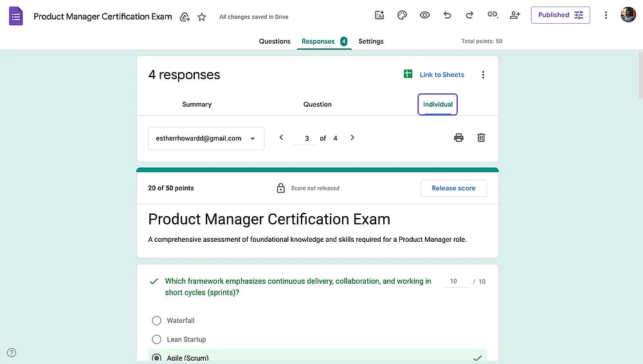
Task: Open the Google Forms home icon
Action: 15,16
